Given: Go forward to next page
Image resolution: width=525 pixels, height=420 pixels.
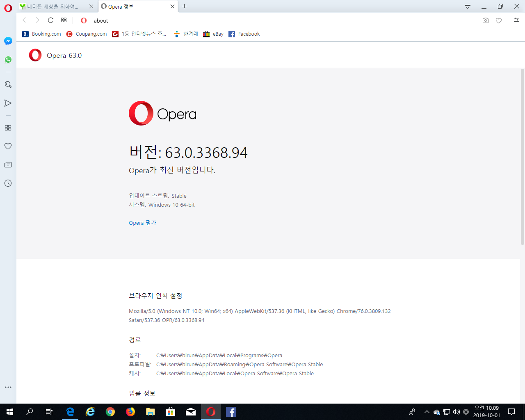Looking at the screenshot, I should (x=37, y=20).
